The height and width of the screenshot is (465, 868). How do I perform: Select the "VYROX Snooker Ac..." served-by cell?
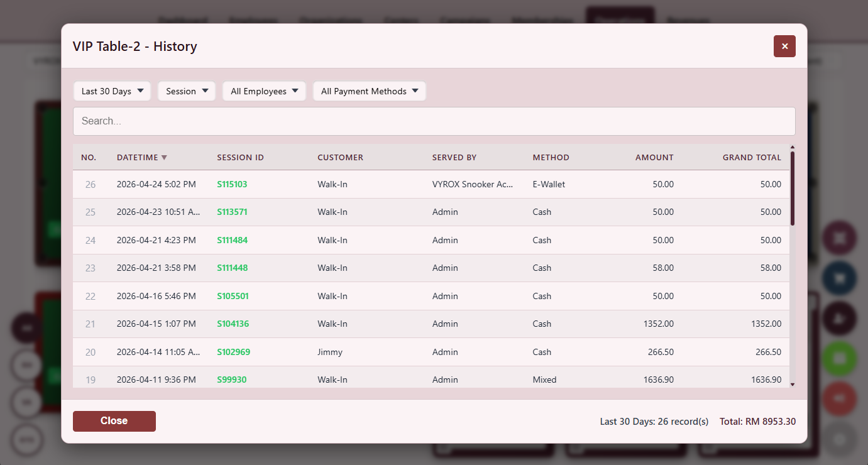coord(473,185)
